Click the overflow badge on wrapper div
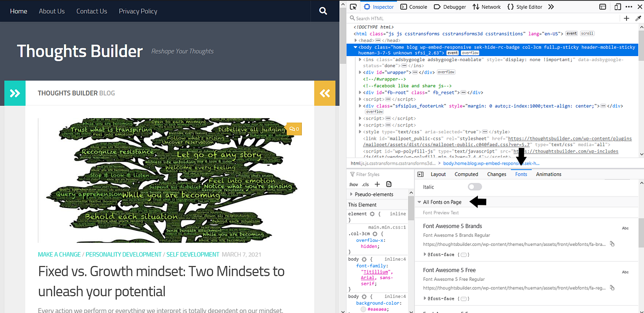 (446, 72)
